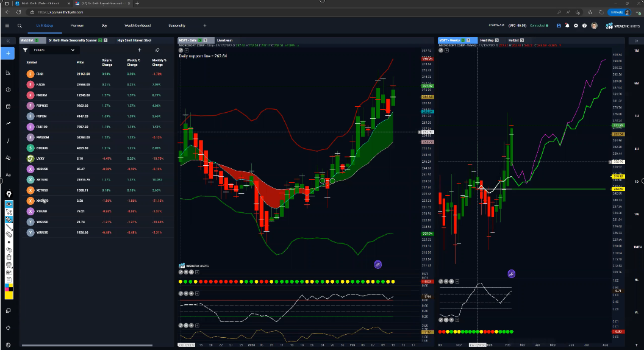644x350 pixels.
Task: Switch to the Premium layout tab
Action: point(77,26)
